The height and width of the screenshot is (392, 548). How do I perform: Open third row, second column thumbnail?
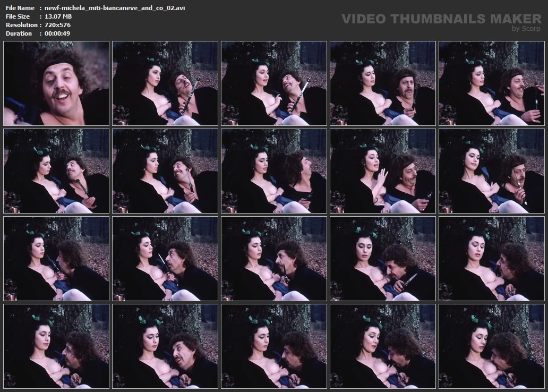[x=165, y=259]
